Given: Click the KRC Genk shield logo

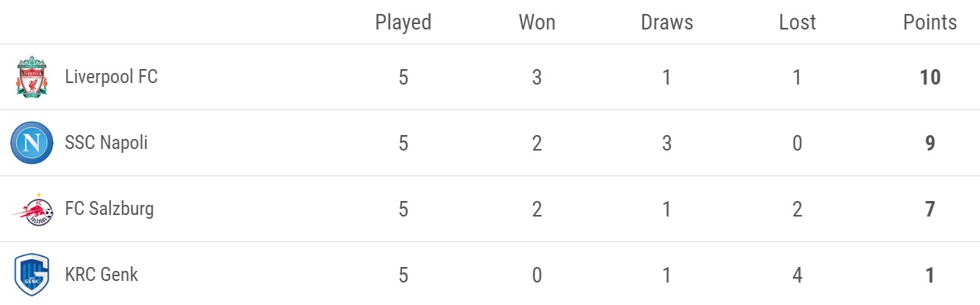Looking at the screenshot, I should pyautogui.click(x=32, y=275).
